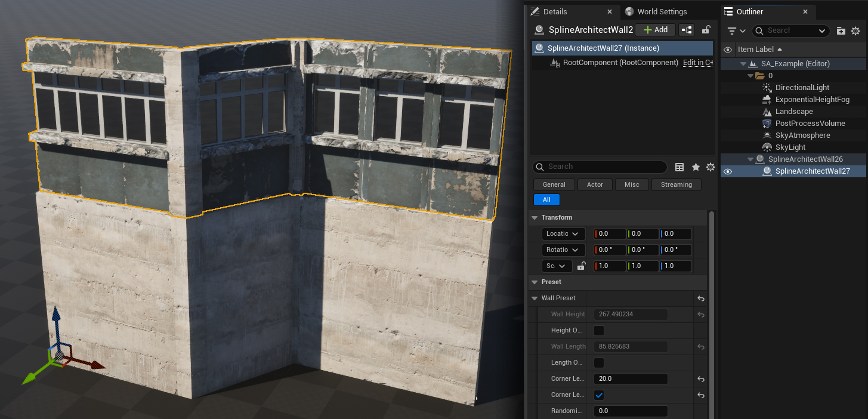Open the Outliner settings gear

[x=855, y=30]
